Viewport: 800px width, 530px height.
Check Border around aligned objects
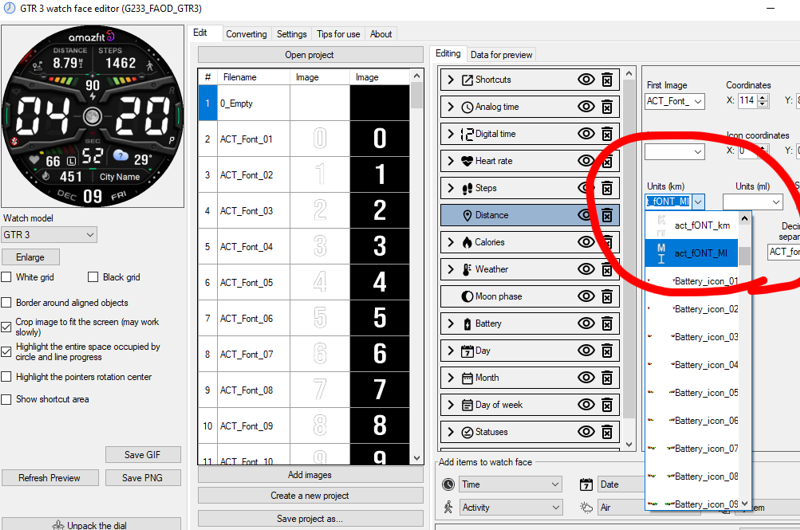pyautogui.click(x=7, y=302)
